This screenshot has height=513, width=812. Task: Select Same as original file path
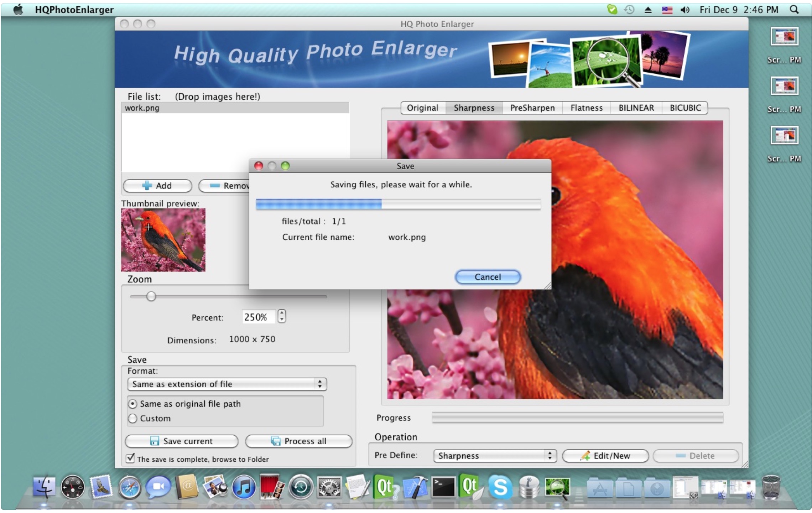(133, 404)
